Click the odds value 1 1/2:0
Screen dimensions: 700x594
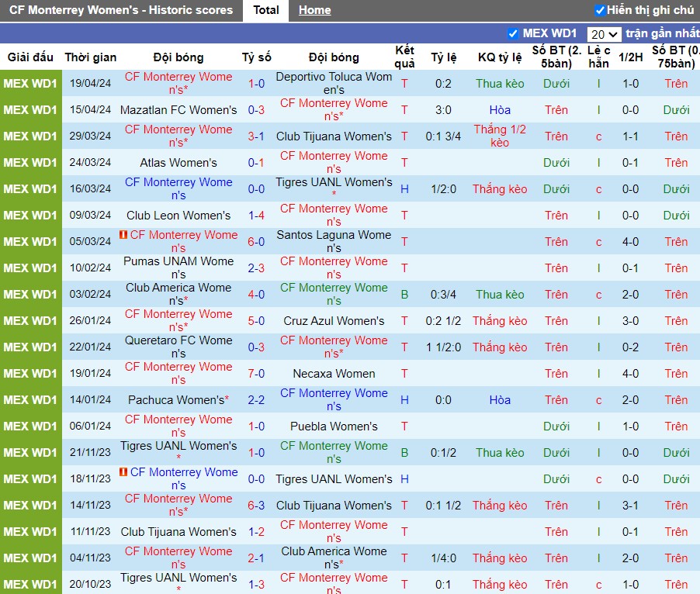[x=443, y=347]
